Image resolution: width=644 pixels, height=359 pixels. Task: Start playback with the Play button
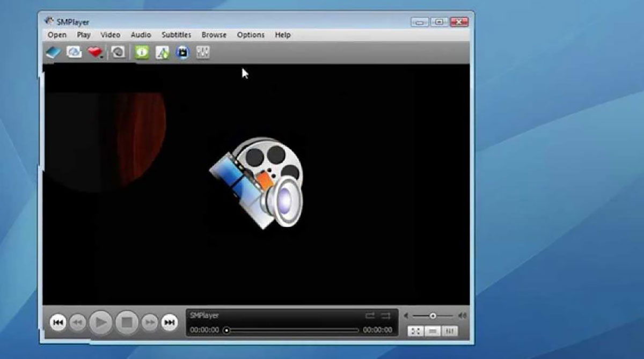coord(100,323)
